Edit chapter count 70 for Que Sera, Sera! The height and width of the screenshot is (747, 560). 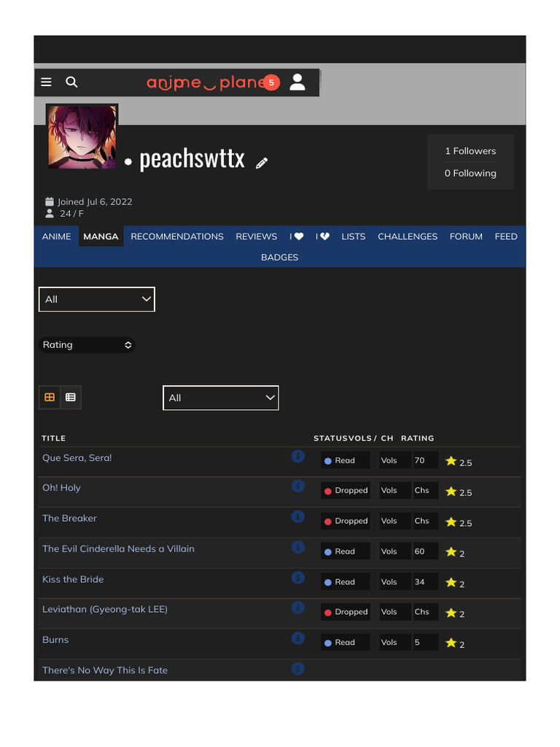pos(425,460)
